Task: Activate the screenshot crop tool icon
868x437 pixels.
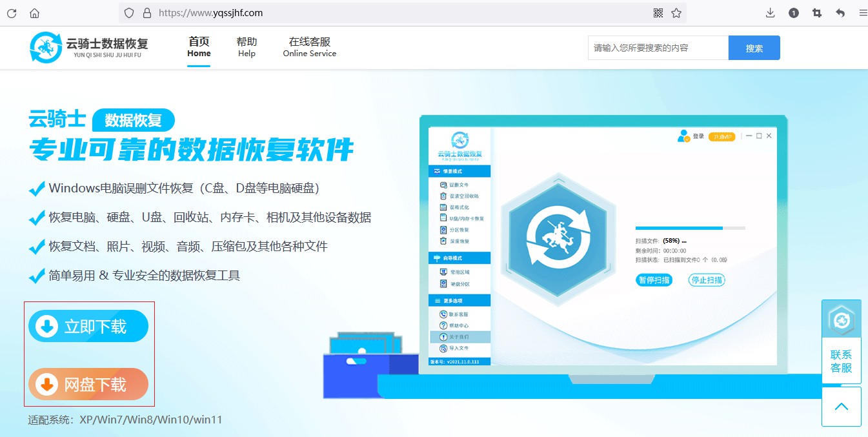Action: (x=817, y=13)
